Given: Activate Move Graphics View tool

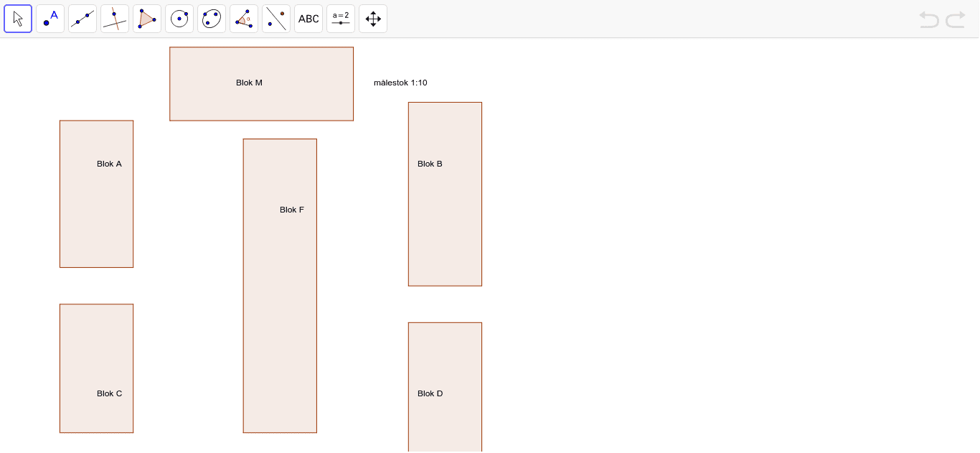Looking at the screenshot, I should (x=373, y=19).
